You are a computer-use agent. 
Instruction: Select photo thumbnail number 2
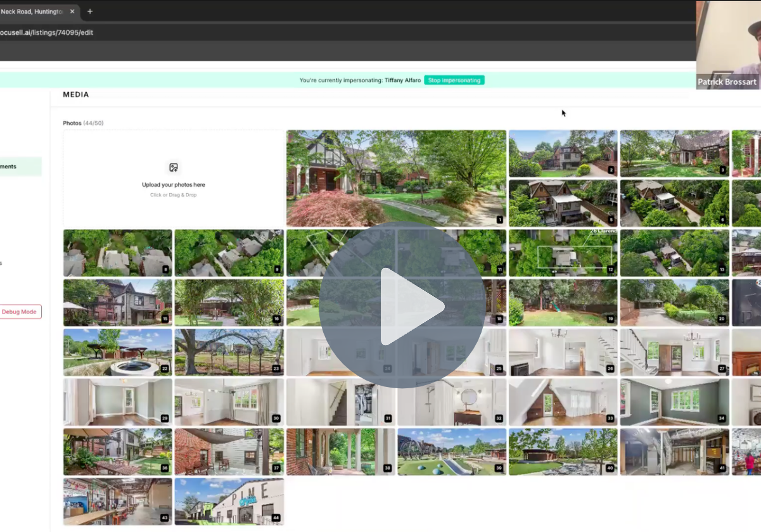(x=563, y=153)
